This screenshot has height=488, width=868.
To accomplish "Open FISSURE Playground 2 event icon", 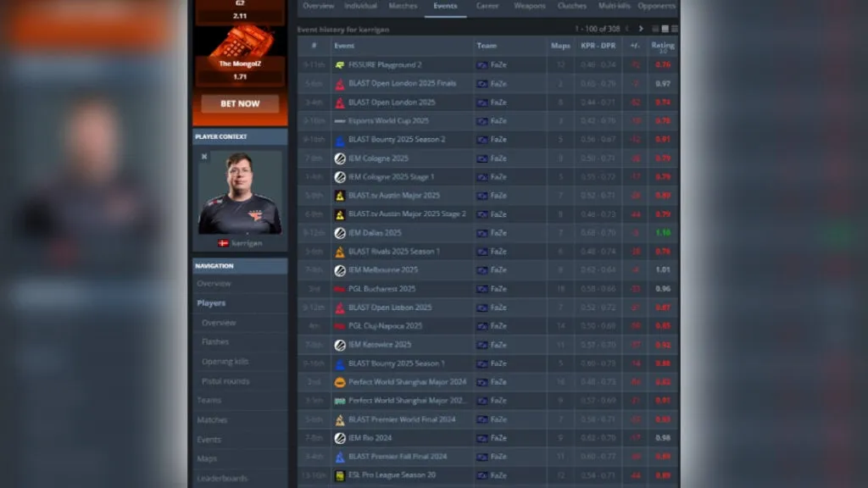I will tap(340, 65).
